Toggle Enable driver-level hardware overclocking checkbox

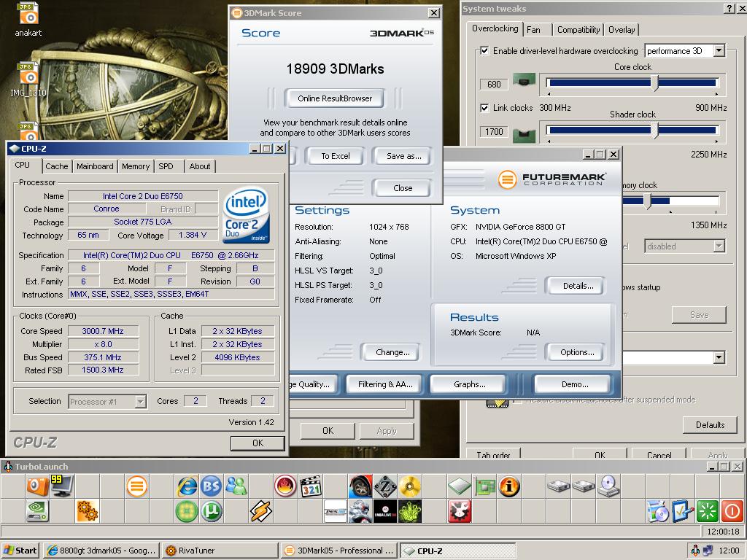click(484, 50)
